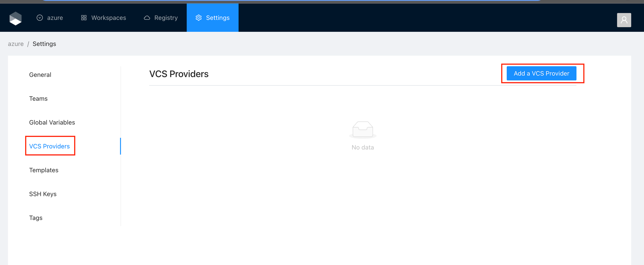Open the Teams settings section

click(38, 99)
